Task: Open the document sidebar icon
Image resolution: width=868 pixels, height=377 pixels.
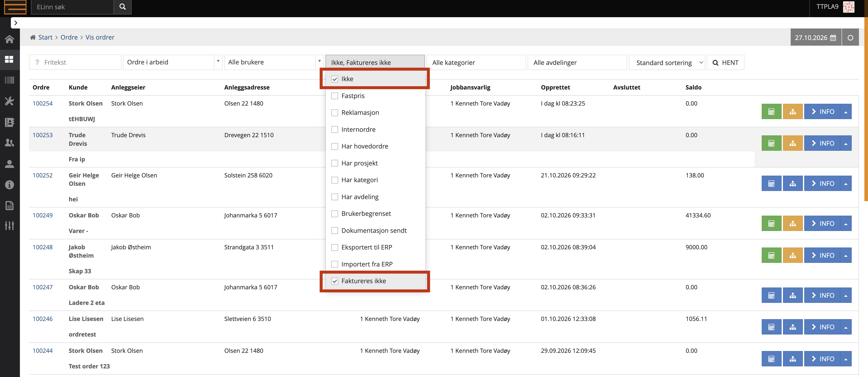Action: pyautogui.click(x=9, y=205)
